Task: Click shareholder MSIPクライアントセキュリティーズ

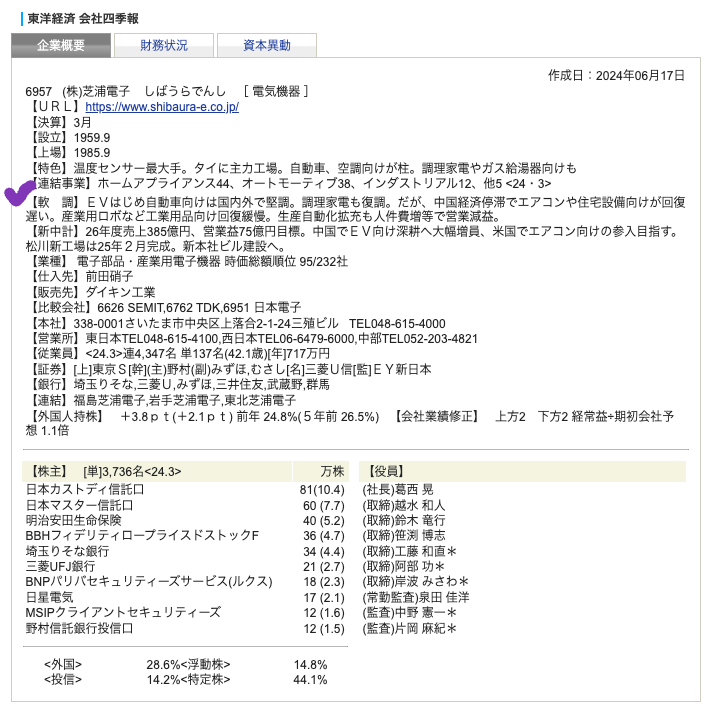Action: 123,613
